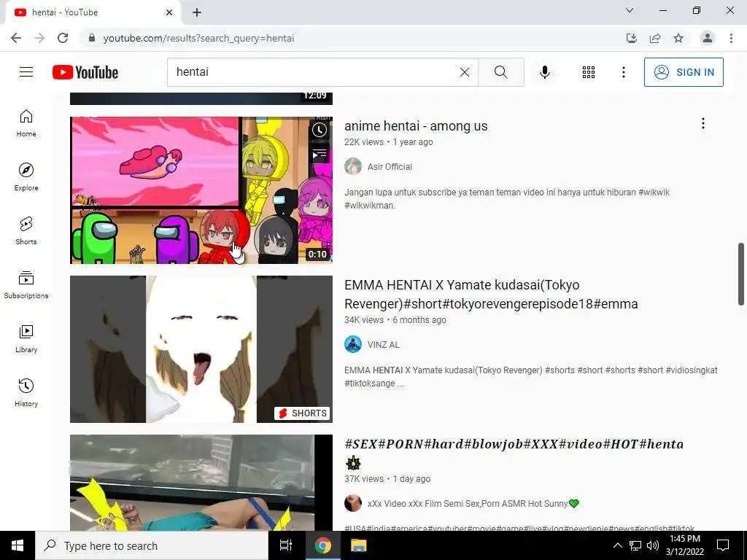
Task: Reload the page
Action: (63, 38)
